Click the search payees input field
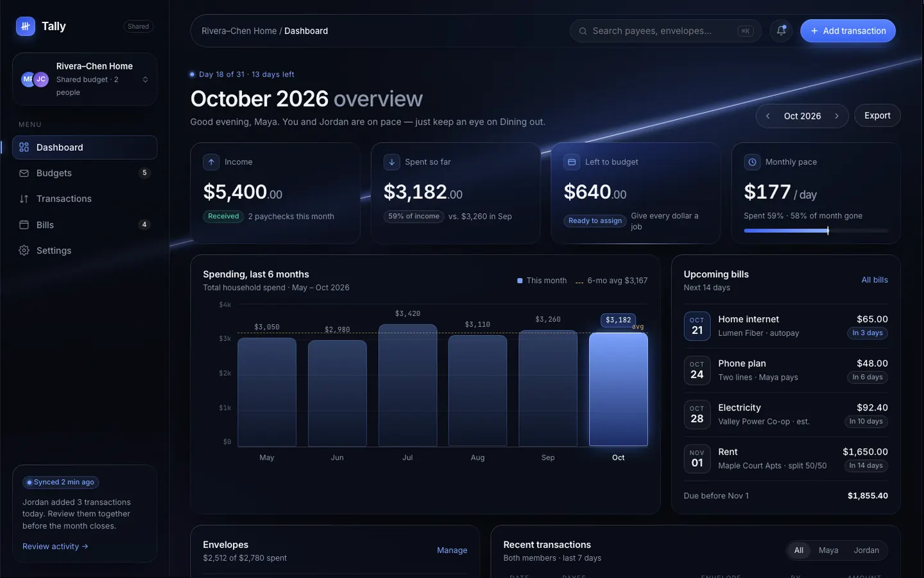Image resolution: width=924 pixels, height=578 pixels. click(x=665, y=31)
